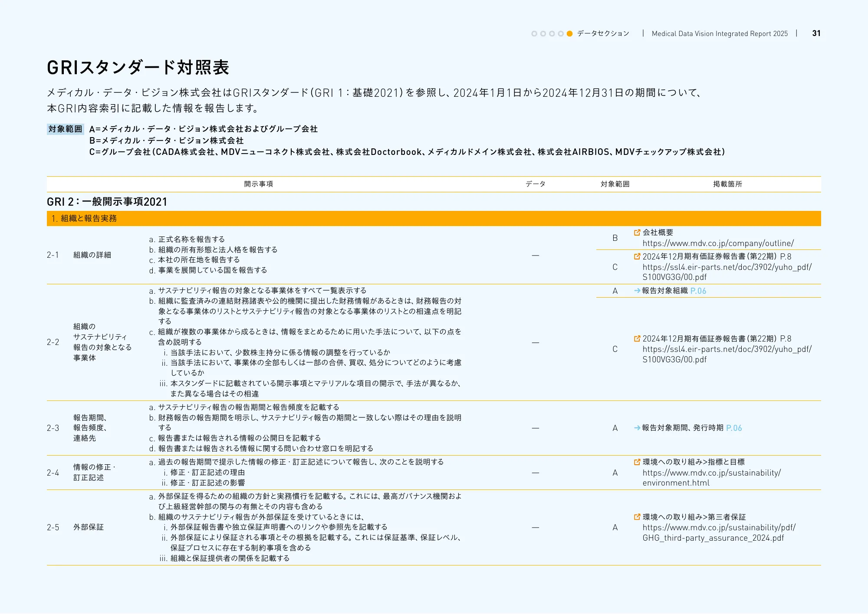Open the company outline URL link
This screenshot has width=868, height=614.
click(718, 243)
